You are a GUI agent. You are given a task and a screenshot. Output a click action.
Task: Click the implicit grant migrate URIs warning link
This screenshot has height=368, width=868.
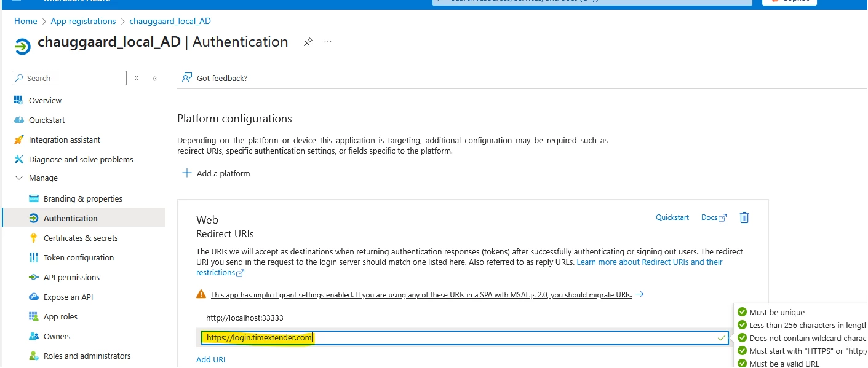[421, 294]
